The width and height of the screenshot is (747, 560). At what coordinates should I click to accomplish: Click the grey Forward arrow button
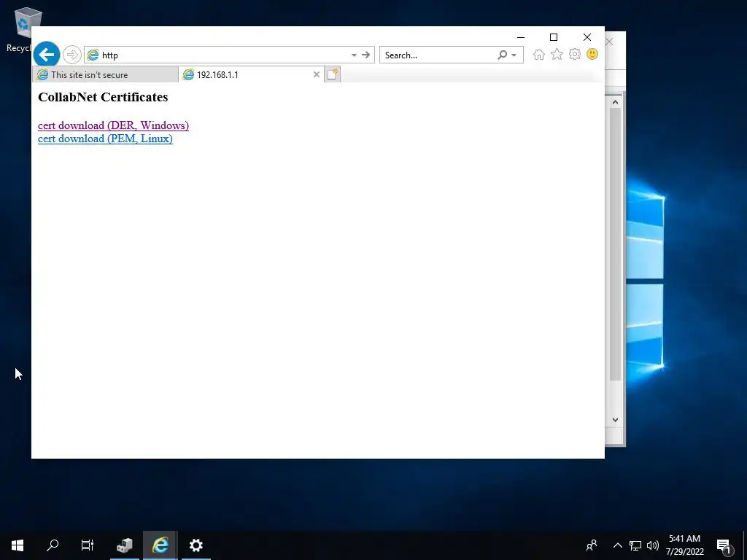click(x=72, y=55)
